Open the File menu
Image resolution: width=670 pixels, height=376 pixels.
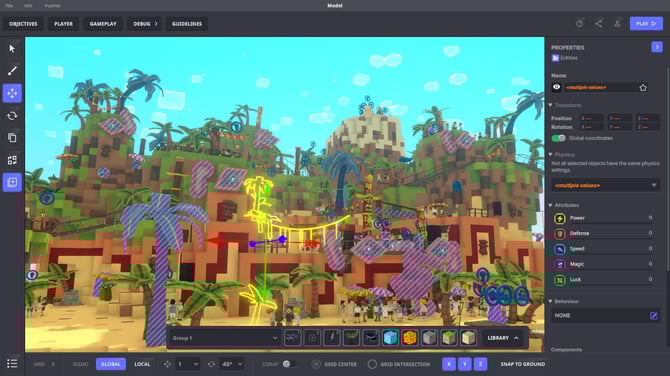9,6
